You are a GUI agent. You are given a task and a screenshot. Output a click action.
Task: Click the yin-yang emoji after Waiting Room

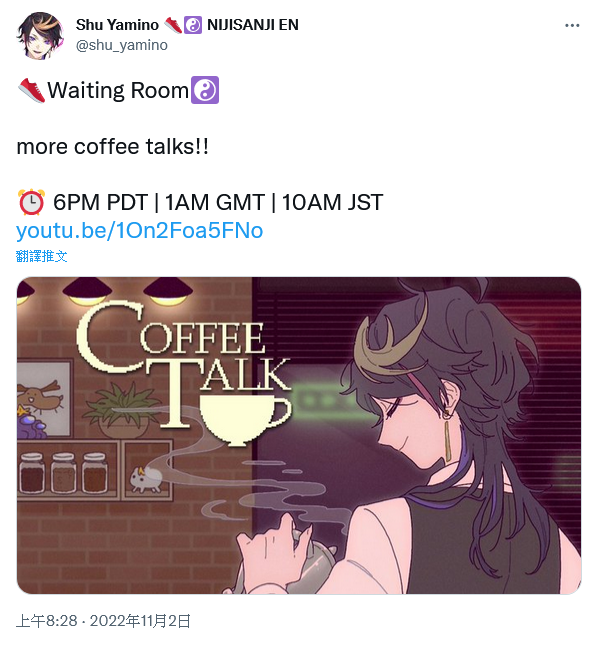coord(205,90)
